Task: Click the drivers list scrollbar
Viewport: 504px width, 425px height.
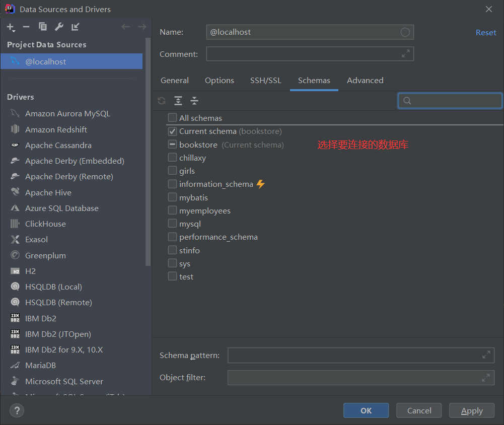Action: click(x=148, y=152)
